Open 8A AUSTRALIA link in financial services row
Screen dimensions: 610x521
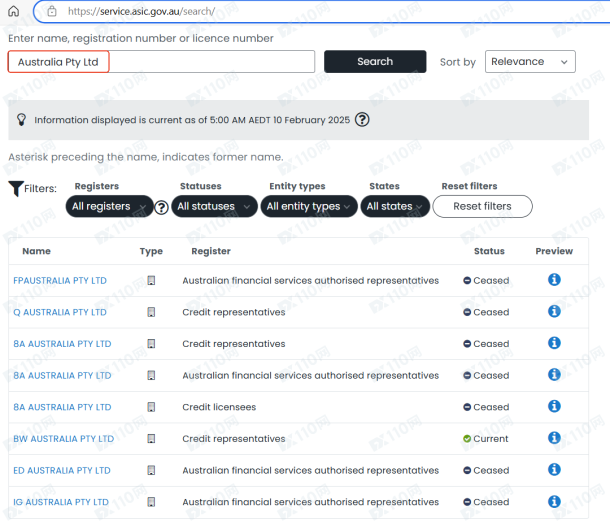point(62,375)
